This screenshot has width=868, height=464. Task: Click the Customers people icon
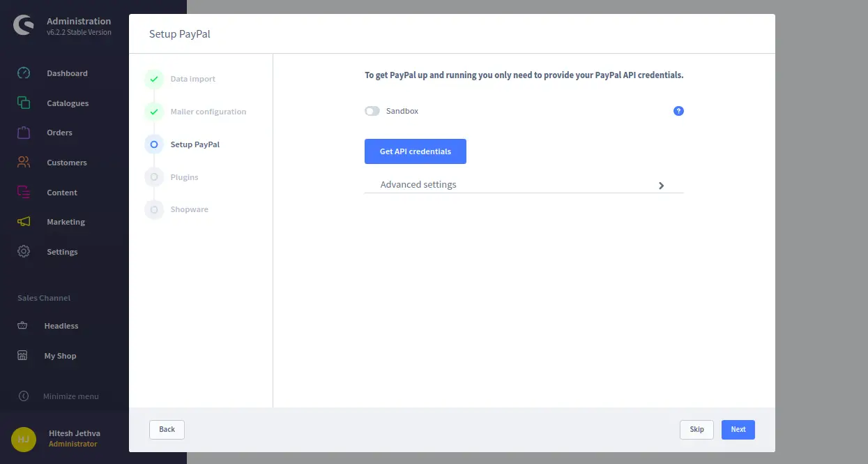click(x=24, y=163)
